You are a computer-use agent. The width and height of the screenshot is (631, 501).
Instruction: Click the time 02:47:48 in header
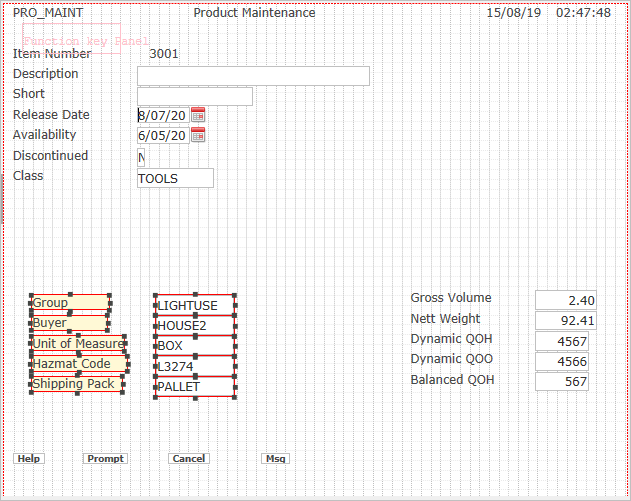coord(584,12)
